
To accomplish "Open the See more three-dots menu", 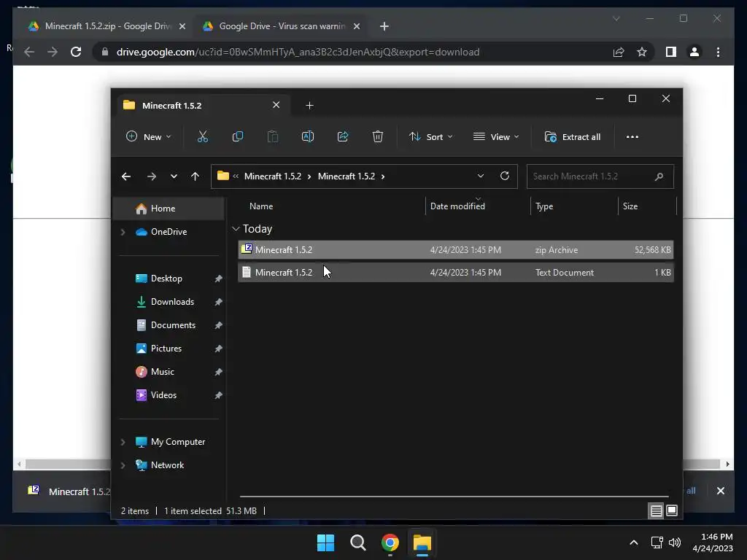I will point(632,136).
